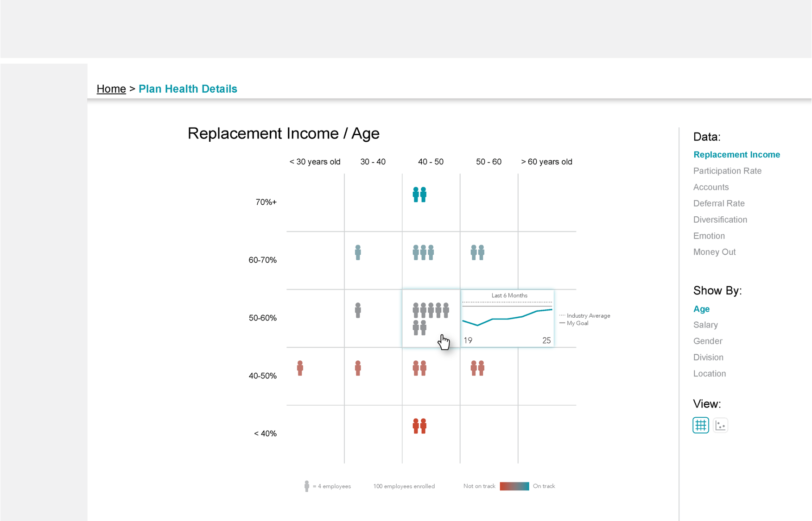Select highlighted employee group at 50-60%, ages 40-50
812x521 pixels.
[x=431, y=319]
